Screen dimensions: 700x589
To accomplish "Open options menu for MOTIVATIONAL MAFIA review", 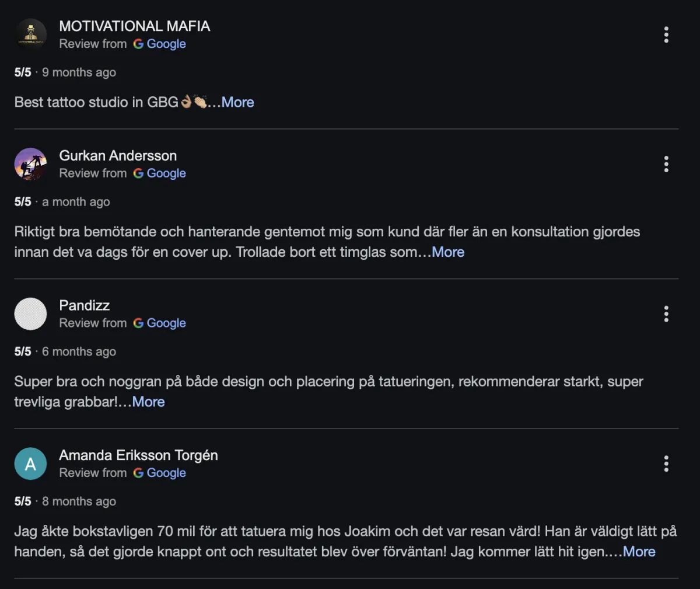I will (666, 35).
